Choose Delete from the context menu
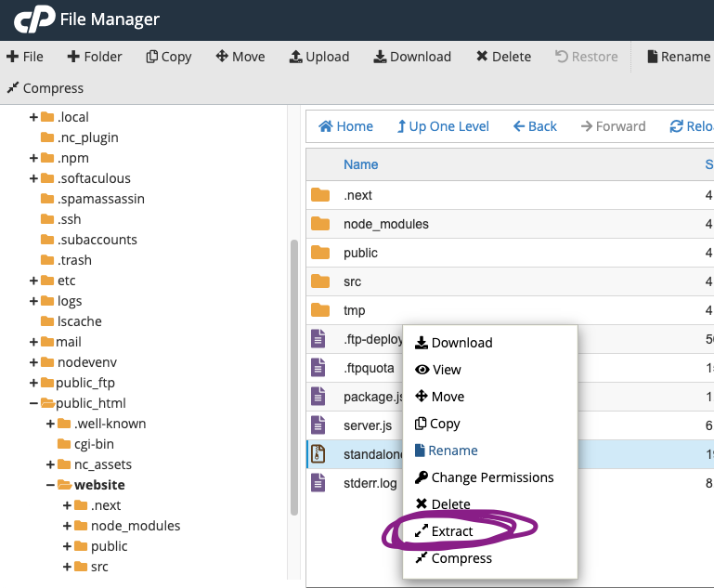This screenshot has width=714, height=588. 443,504
